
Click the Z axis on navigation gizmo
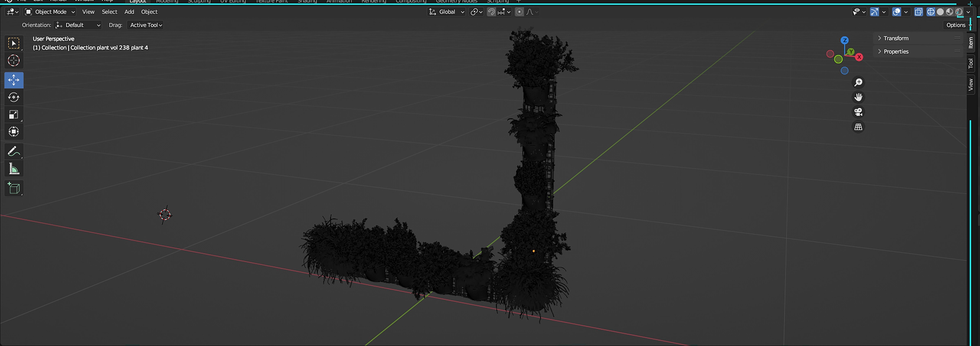click(845, 40)
